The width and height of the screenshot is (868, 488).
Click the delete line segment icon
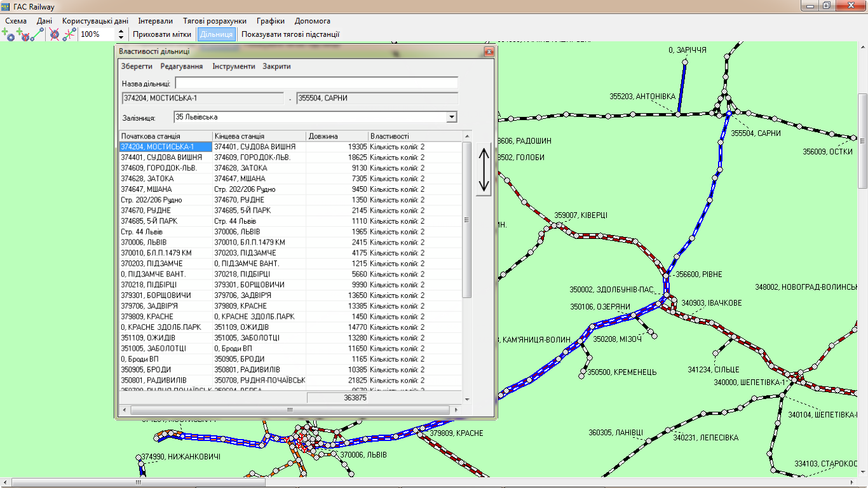69,34
